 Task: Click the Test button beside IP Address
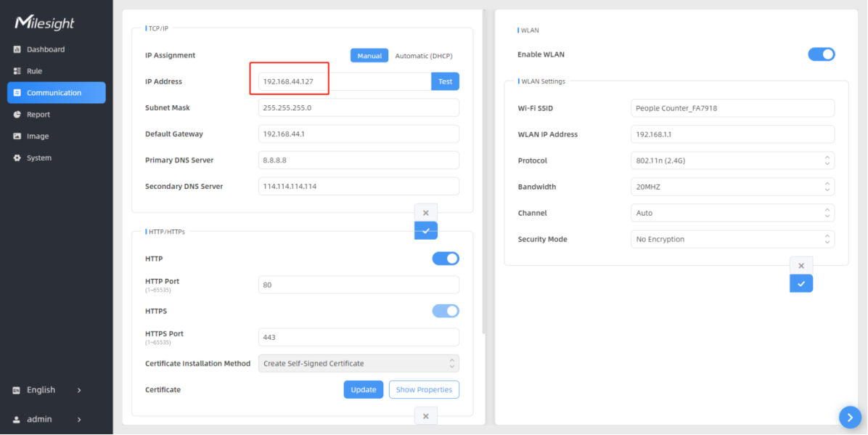pyautogui.click(x=445, y=81)
